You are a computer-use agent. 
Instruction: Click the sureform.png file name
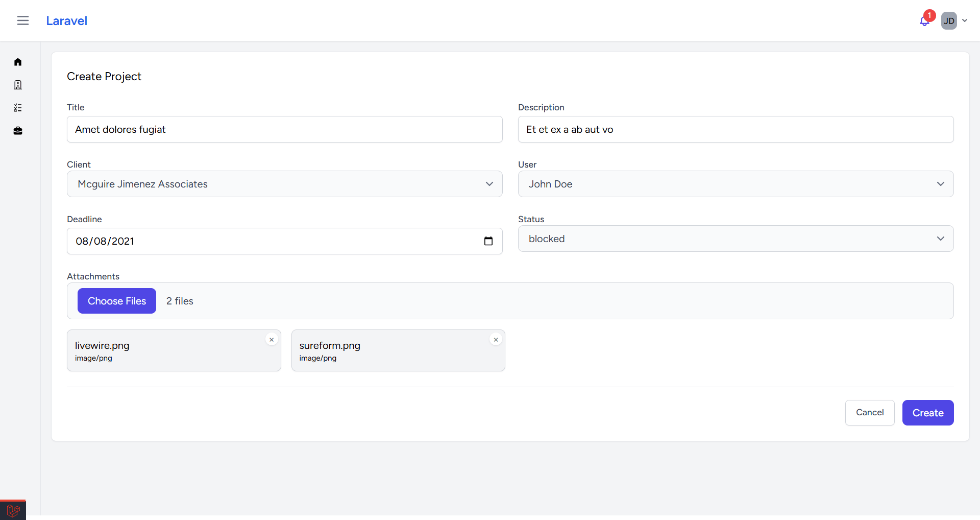coord(330,346)
